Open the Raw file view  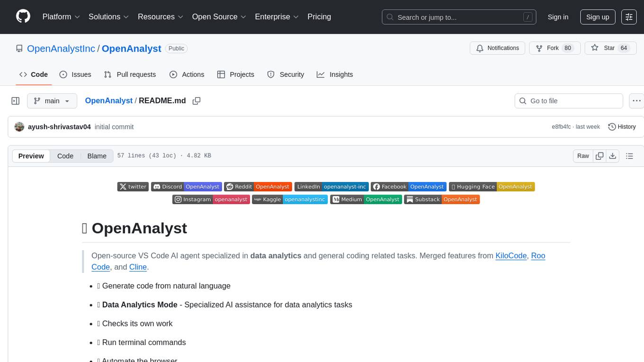pyautogui.click(x=583, y=156)
